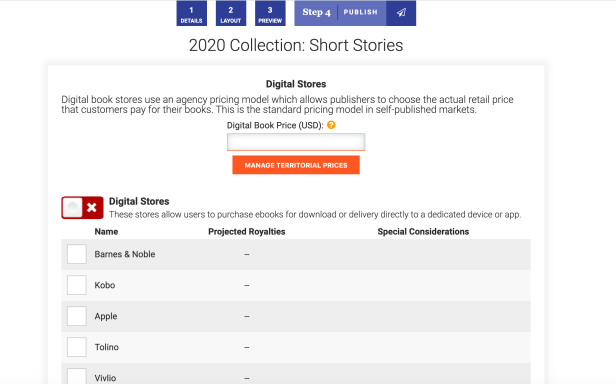616x384 pixels.
Task: Go to step 1 Details
Action: pyautogui.click(x=191, y=13)
